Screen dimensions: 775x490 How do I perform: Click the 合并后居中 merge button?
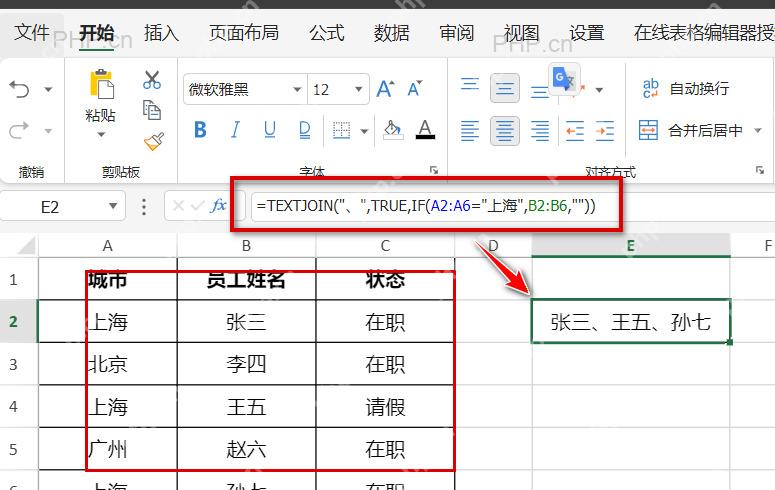coord(690,131)
